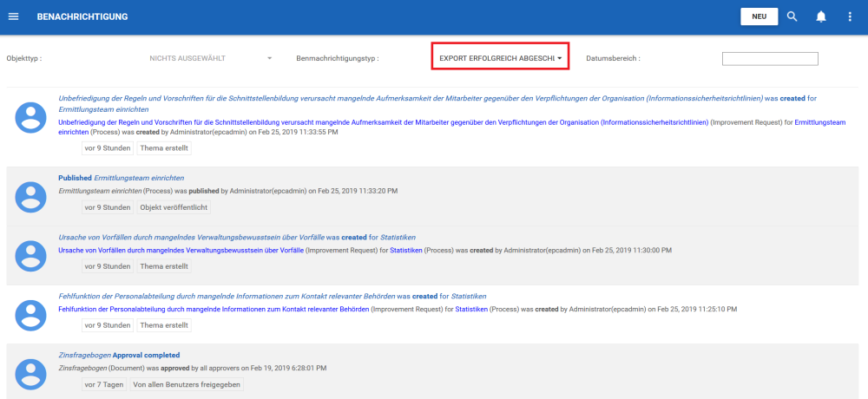Viewport: 868px width, 399px height.
Task: Click italic Statistiken link in Ursache title
Action: pos(398,238)
